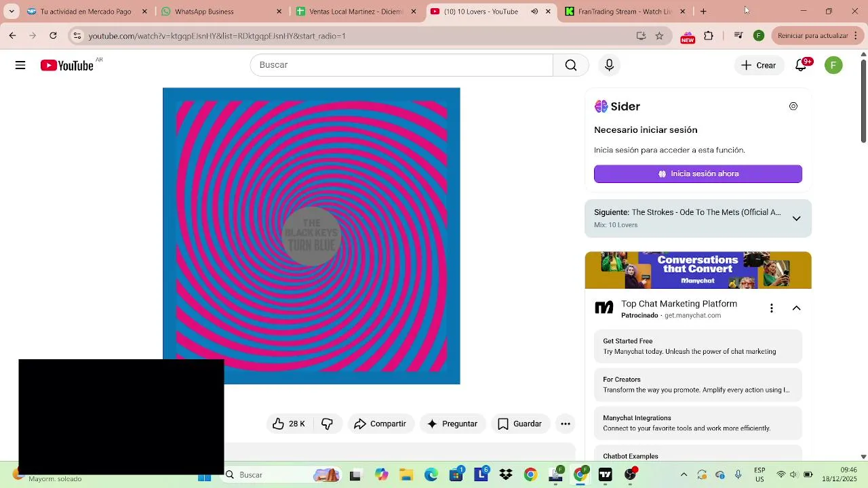Open Dropbox from the taskbar

pos(506,475)
